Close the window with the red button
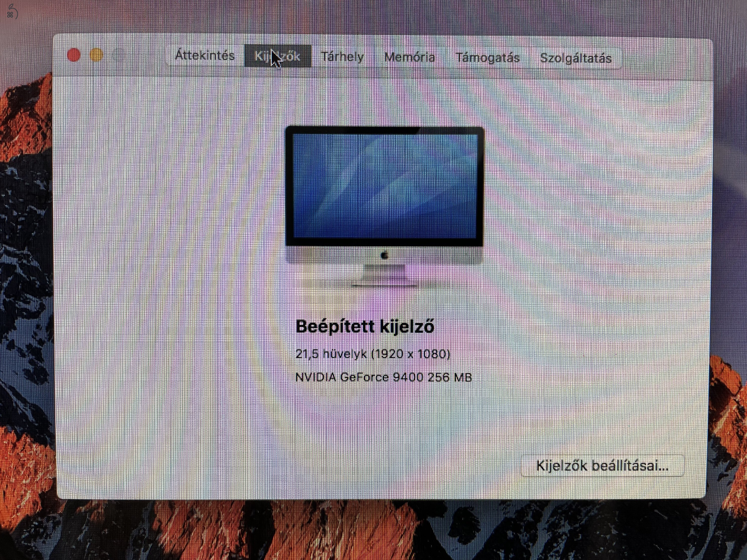Viewport: 747px width, 560px height. tap(74, 55)
